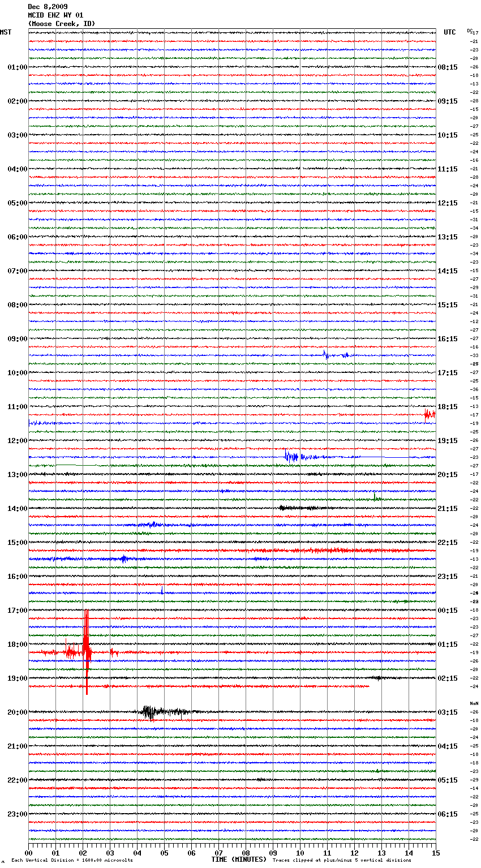481x868 pixels.
Task: Click the date header 'Dec 8,2009'
Action: point(48,7)
